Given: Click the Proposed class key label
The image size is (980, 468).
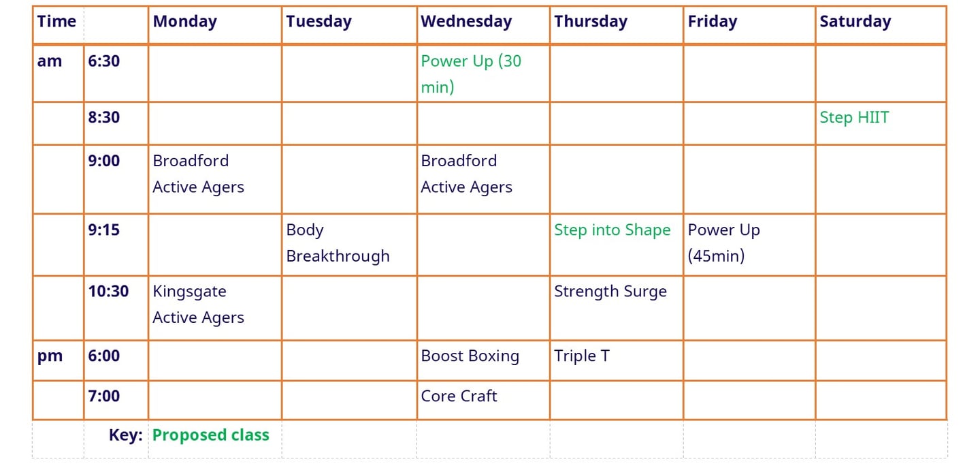Looking at the screenshot, I should [x=210, y=435].
